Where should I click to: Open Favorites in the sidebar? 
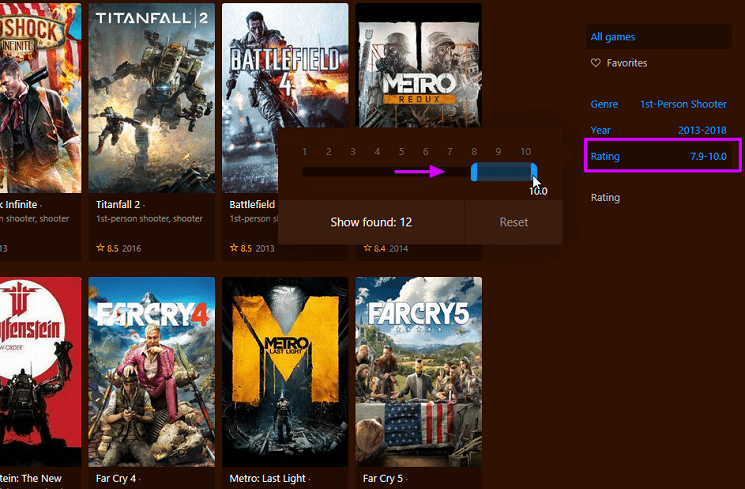(626, 63)
